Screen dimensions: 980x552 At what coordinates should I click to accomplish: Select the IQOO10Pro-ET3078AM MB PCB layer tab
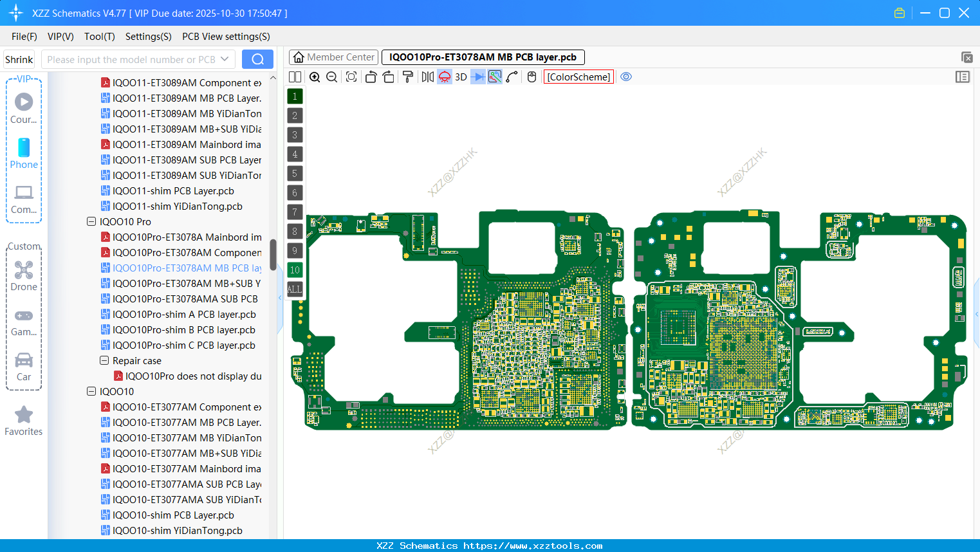click(483, 57)
